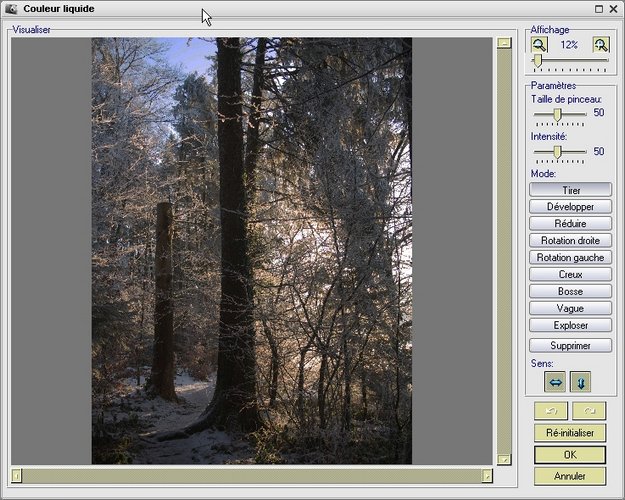Click Ré-initialiser to reset the image
The height and width of the screenshot is (500, 625).
pos(570,433)
